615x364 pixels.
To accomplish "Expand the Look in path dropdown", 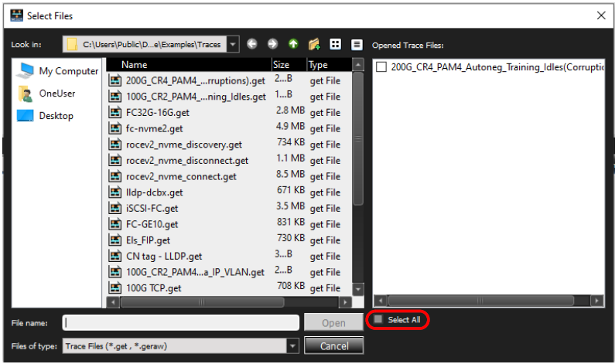I will click(x=233, y=44).
